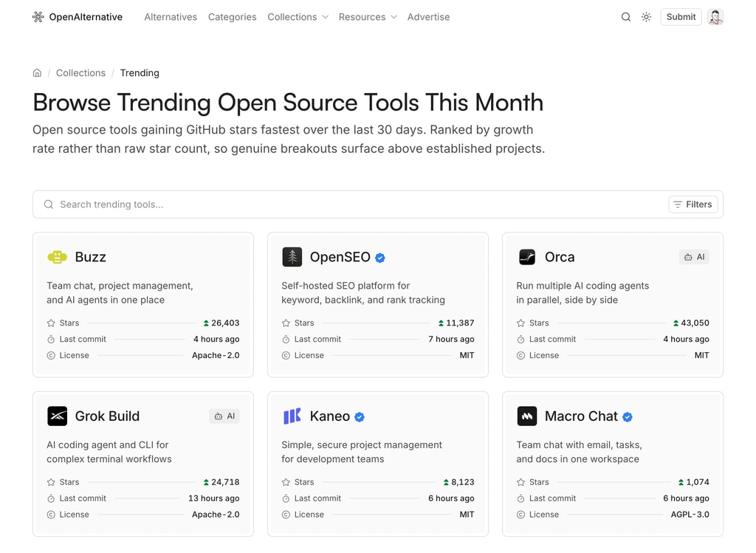Click Orca's description about AI coding agents
Viewport: 756px width, 553px height.
point(583,292)
